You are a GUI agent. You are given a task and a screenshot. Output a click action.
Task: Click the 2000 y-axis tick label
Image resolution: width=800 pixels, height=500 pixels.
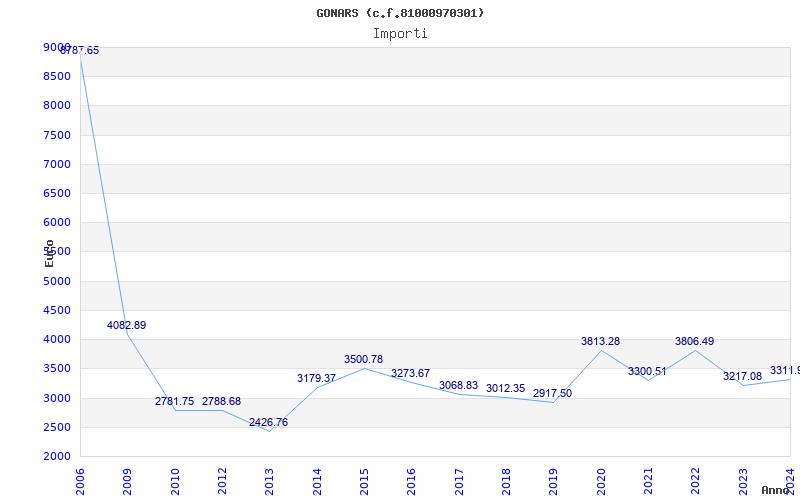coord(57,456)
